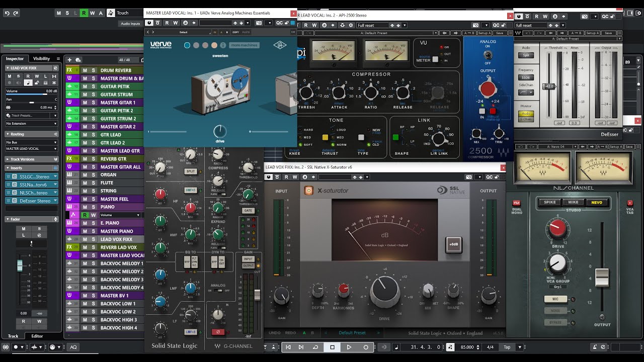Viewport: 644px width, 362px height.
Task: Click the transport Play button
Action: coord(349,347)
